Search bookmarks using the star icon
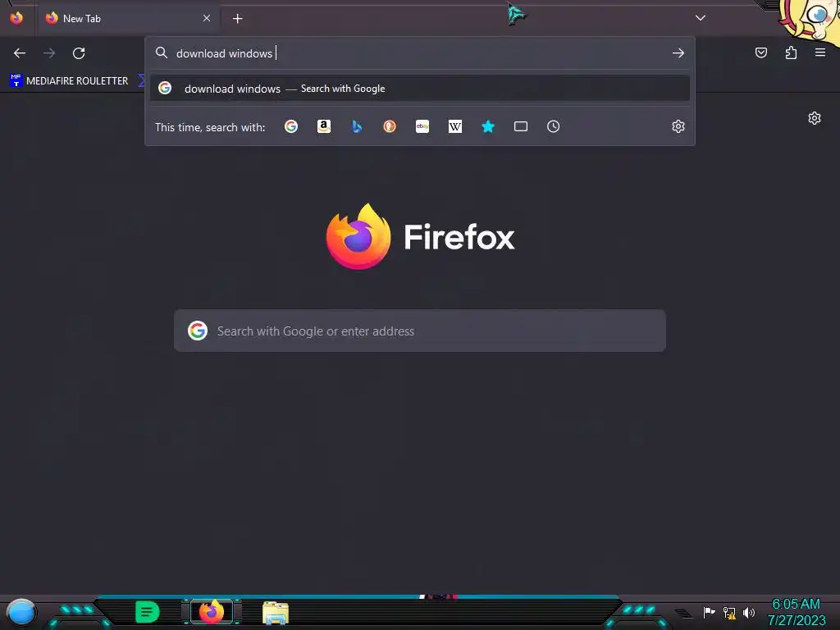 pos(488,126)
